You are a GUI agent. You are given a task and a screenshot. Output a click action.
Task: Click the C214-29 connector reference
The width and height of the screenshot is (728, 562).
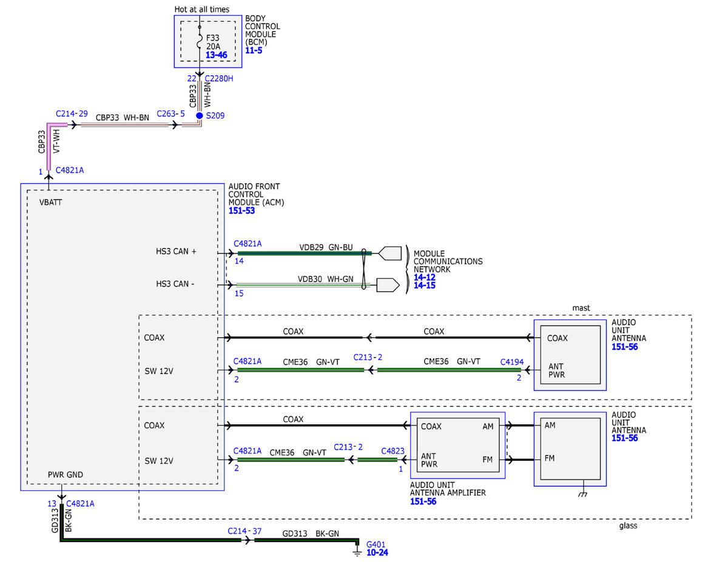(72, 113)
